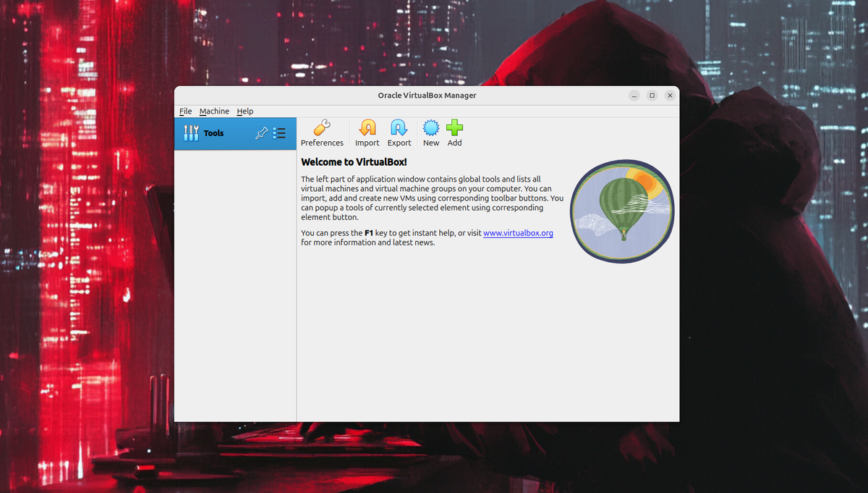Follow the www.virtualbox.org link

[518, 232]
